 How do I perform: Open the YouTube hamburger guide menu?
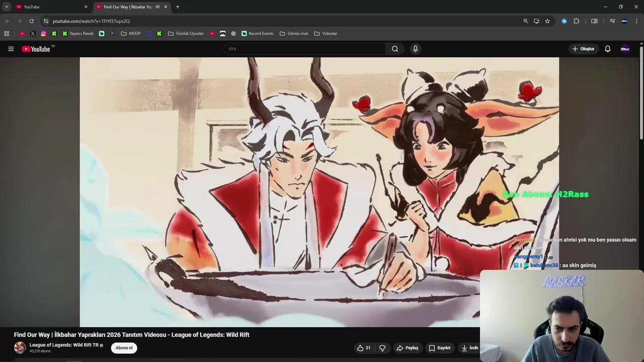point(11,49)
